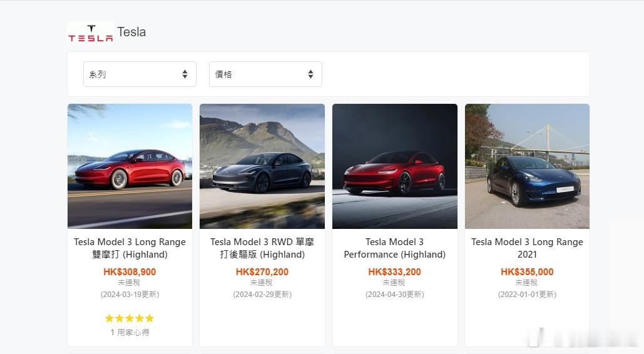Open the 1 用家心得 reviews link
The width and height of the screenshot is (644, 354).
point(130,332)
